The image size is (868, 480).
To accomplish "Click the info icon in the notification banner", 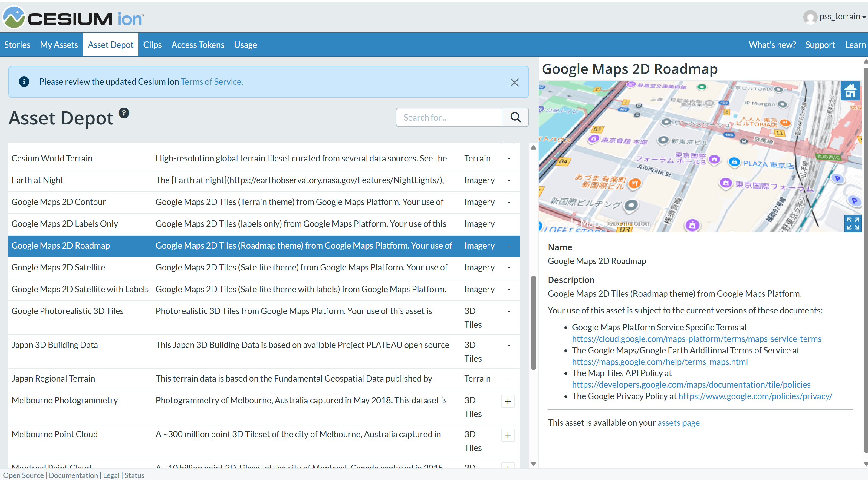I will click(x=24, y=81).
